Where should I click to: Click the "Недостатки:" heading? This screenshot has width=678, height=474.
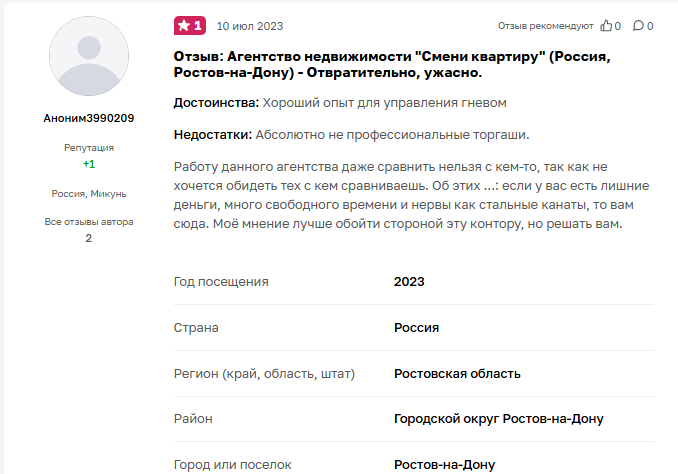214,134
